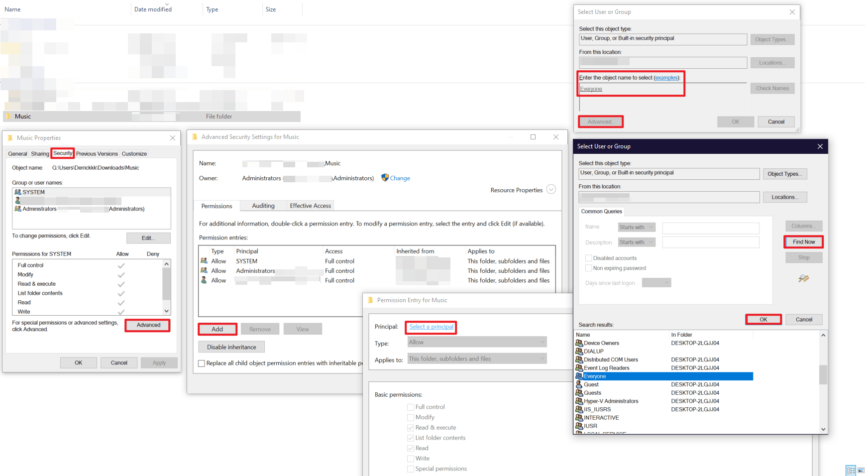Toggle List folder contents basic permission

(411, 438)
